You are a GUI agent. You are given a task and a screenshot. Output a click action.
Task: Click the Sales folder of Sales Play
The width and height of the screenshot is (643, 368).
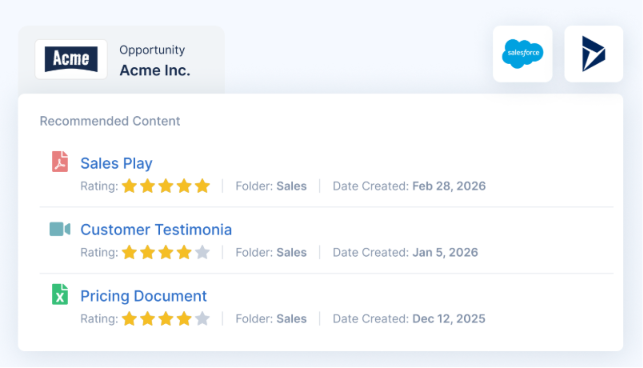click(x=292, y=186)
